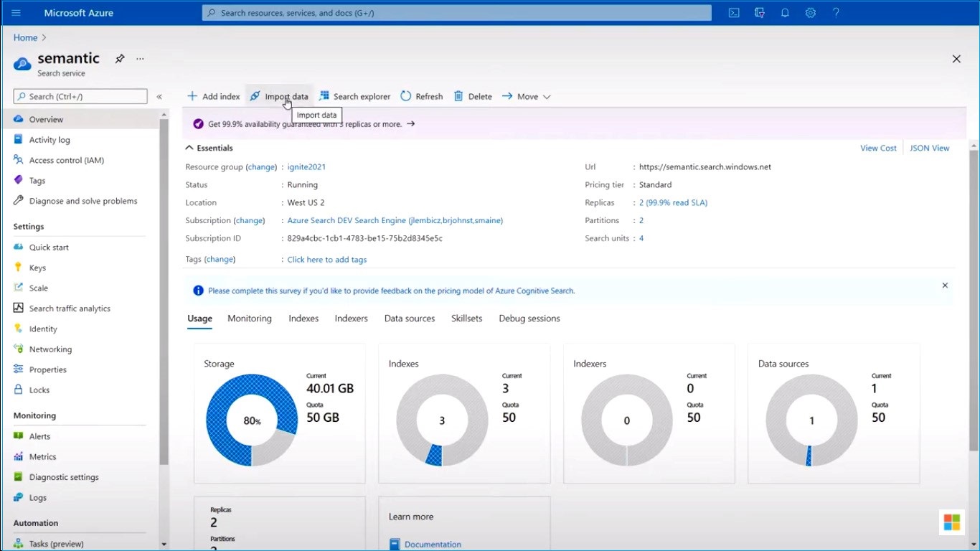Click the 2 (99.9% read SLA) replicas link
The image size is (980, 551).
point(673,202)
